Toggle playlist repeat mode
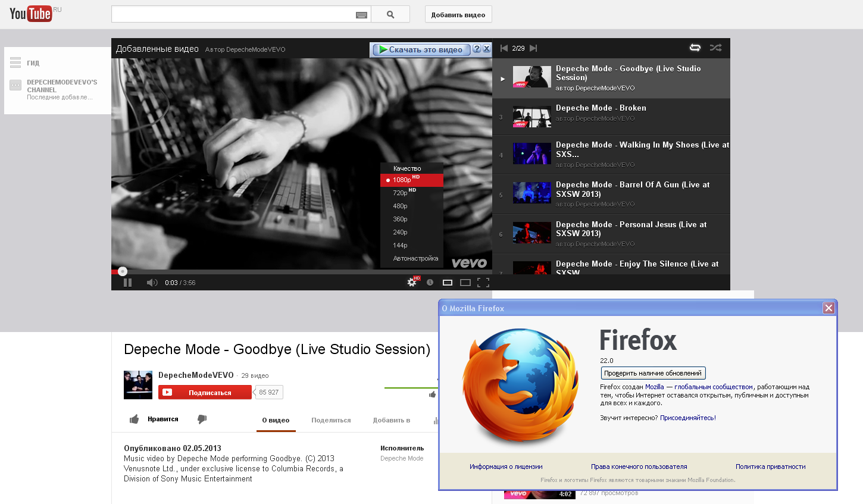 pos(695,48)
